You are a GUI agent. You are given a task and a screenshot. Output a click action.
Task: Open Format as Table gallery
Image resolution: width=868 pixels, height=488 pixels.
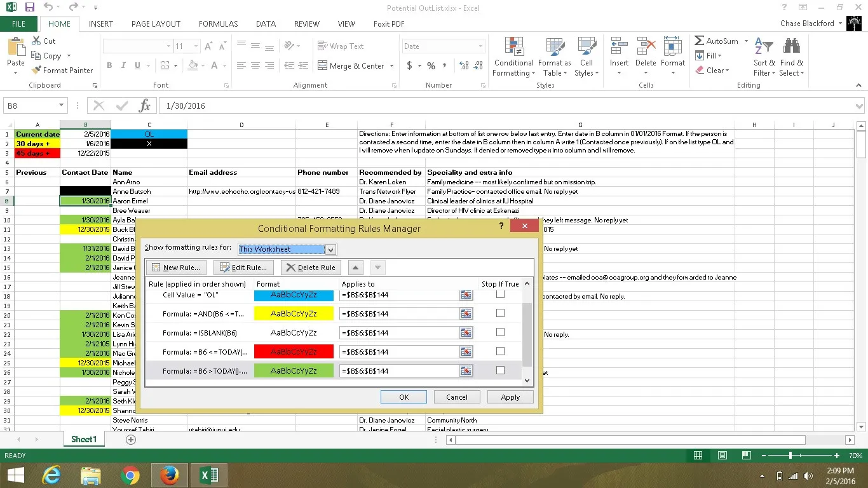(554, 57)
